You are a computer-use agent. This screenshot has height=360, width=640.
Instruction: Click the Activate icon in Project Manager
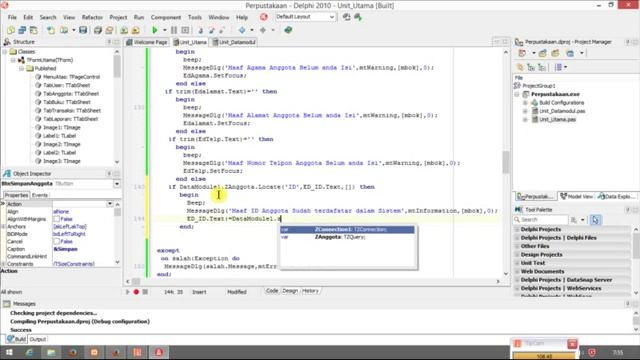tap(522, 53)
